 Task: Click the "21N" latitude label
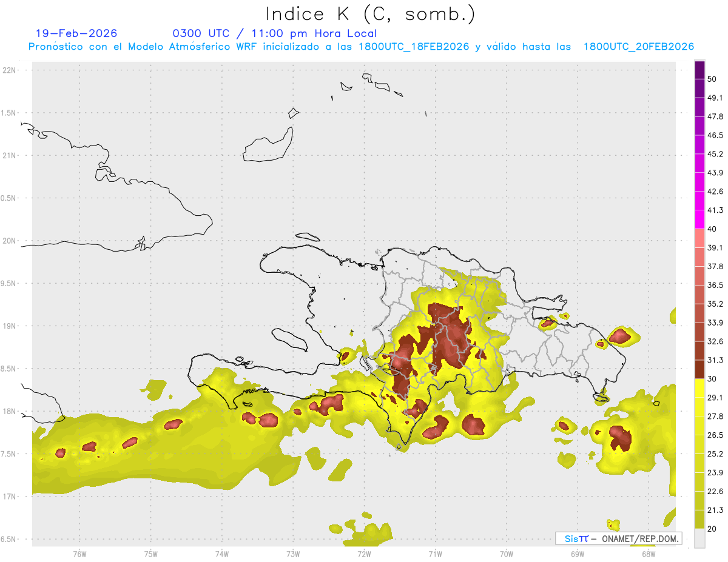pyautogui.click(x=10, y=155)
